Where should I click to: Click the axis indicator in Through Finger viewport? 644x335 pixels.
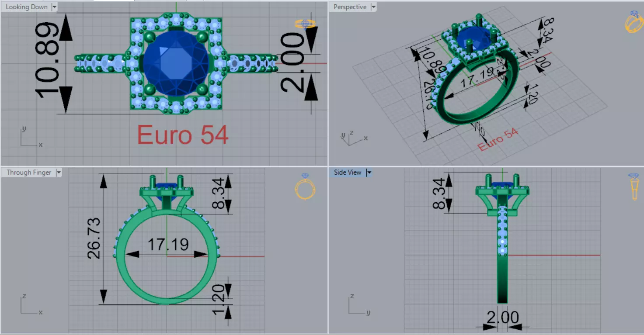click(x=31, y=304)
